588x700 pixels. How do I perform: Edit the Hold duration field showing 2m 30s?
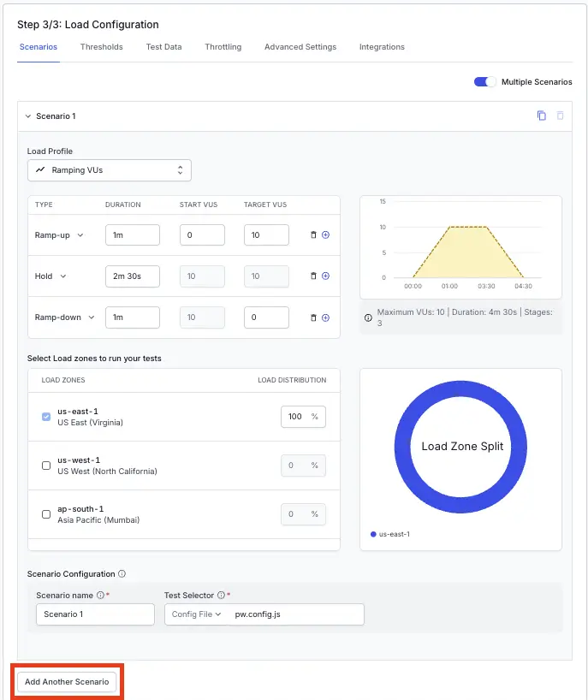tap(133, 276)
